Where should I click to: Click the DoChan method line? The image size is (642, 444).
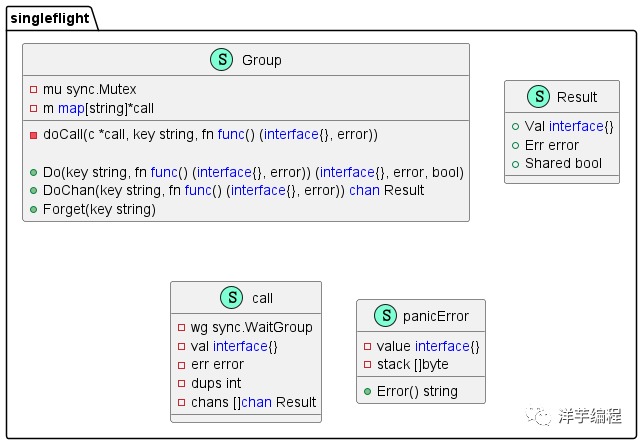pyautogui.click(x=233, y=190)
